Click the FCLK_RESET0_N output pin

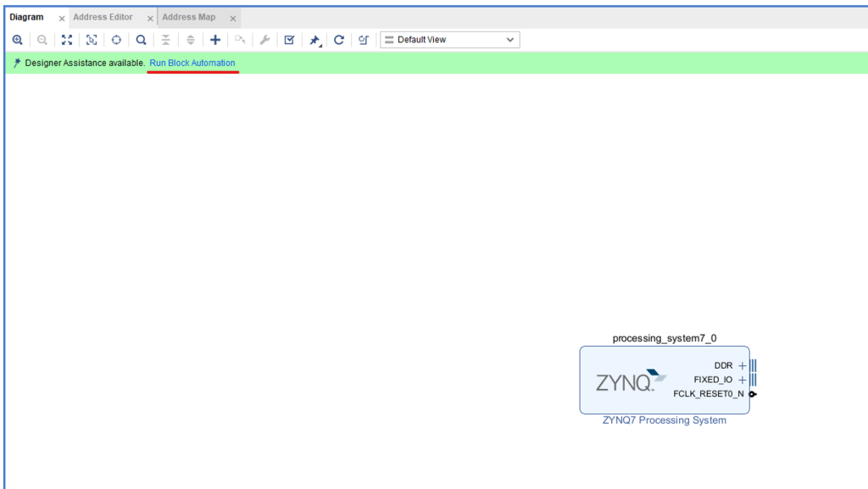coord(753,394)
